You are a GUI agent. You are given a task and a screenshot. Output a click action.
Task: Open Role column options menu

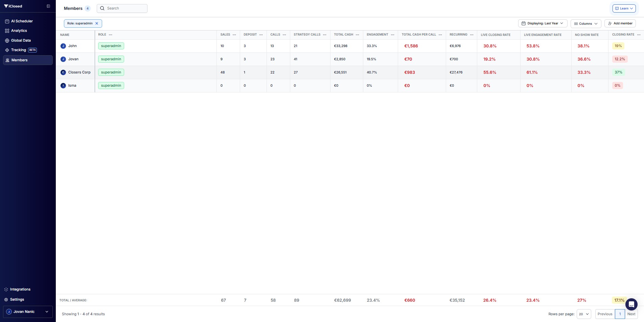click(x=111, y=35)
